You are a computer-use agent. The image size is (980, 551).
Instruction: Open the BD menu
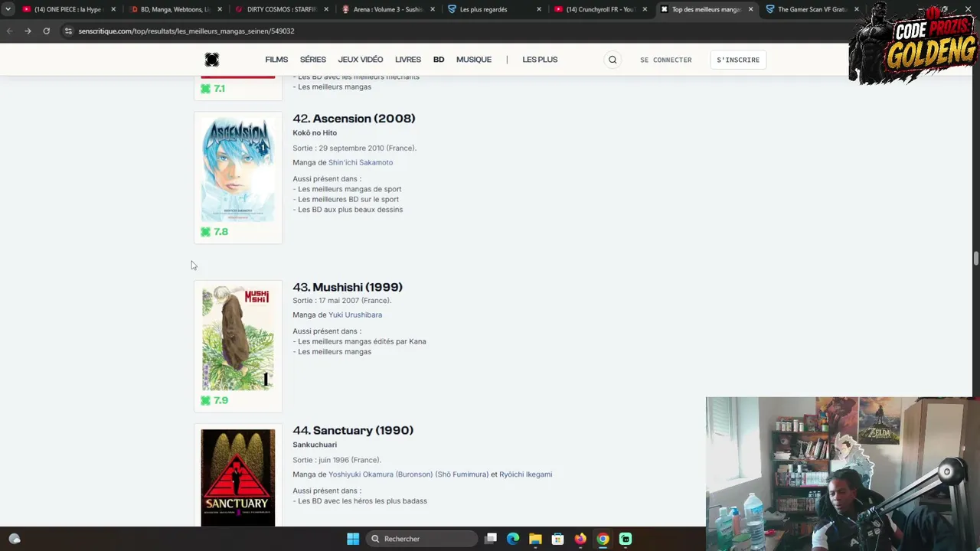pos(439,60)
